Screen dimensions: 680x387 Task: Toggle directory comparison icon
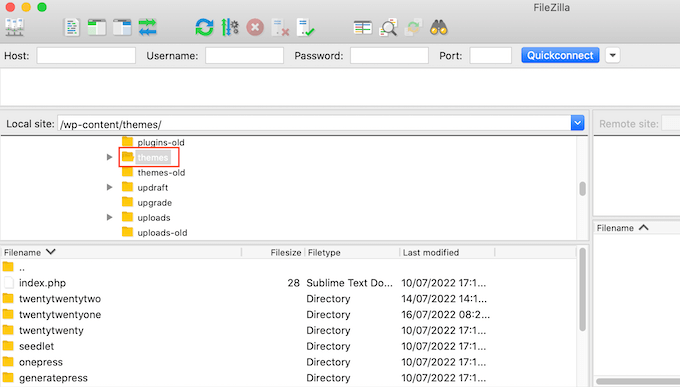[388, 28]
